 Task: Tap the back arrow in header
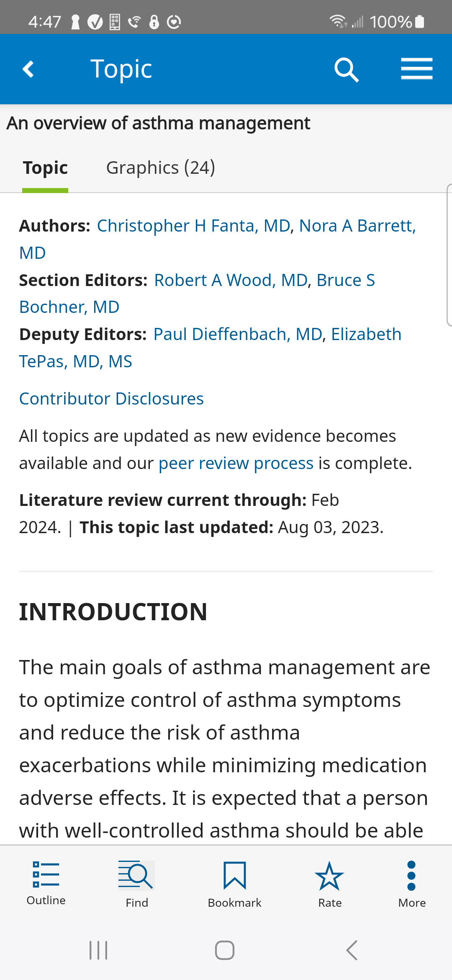coord(28,69)
